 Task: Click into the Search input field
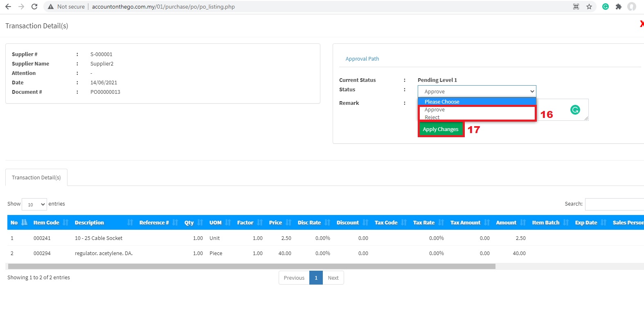tap(614, 204)
